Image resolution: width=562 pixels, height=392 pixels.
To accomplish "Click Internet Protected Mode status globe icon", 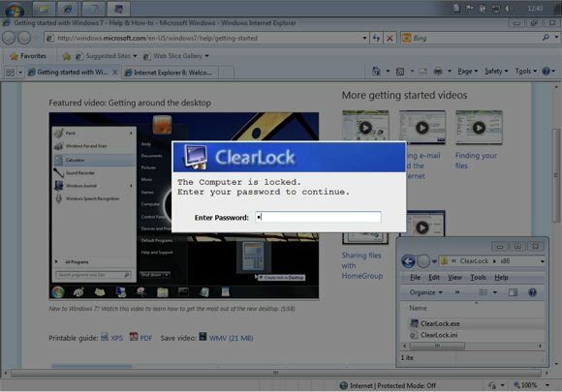I will click(x=343, y=385).
